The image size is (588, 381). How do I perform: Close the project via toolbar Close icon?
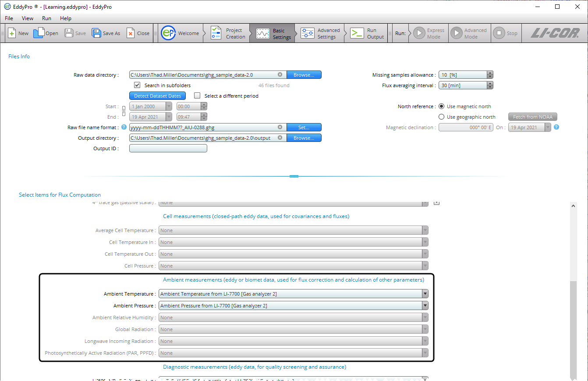coord(130,33)
